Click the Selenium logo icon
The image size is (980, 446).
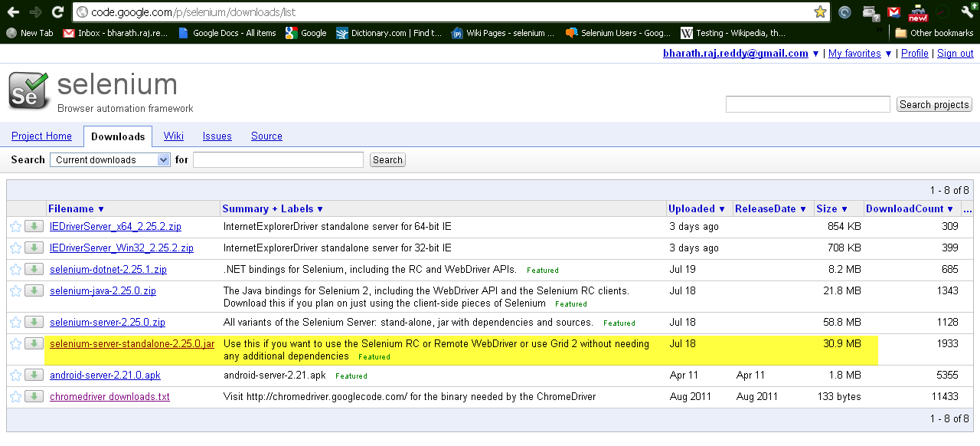click(x=28, y=91)
